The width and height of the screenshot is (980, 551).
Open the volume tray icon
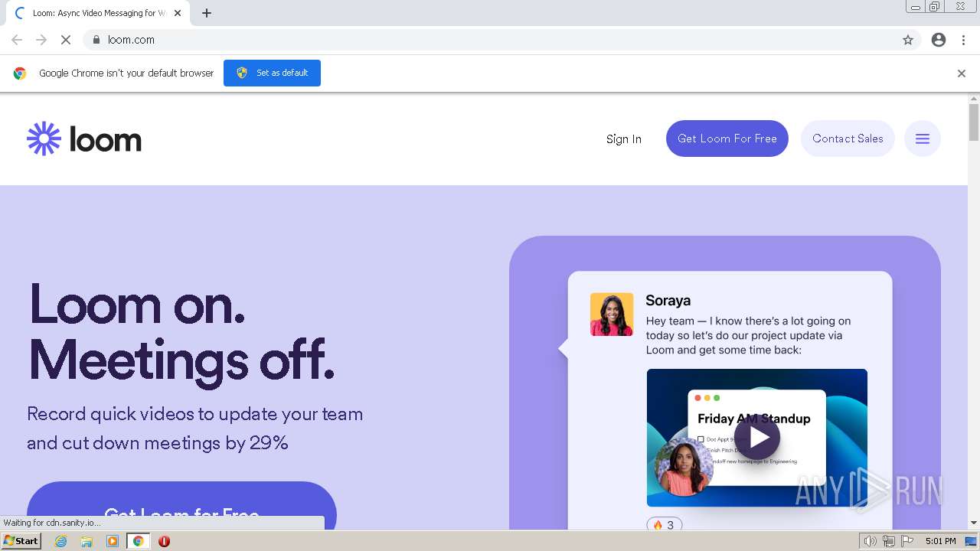(x=870, y=541)
